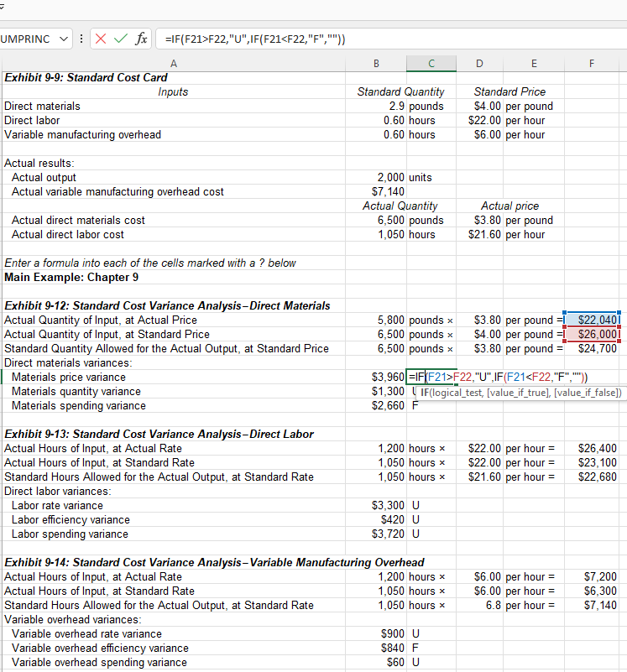
Task: Click the 'Variable overhead rate variance' label
Action: coord(86,634)
